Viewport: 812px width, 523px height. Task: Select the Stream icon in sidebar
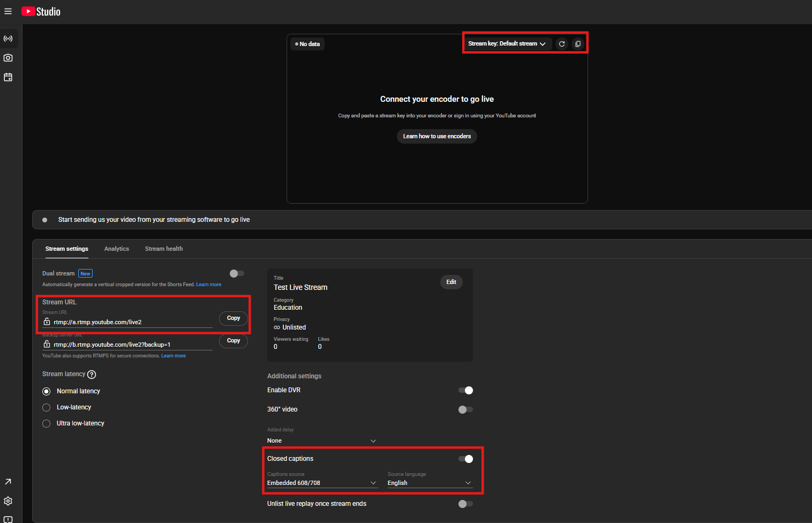point(8,39)
